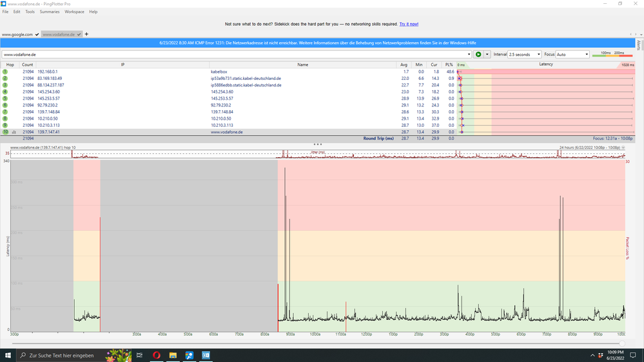Click the Try it now! Sidekick link
The height and width of the screenshot is (362, 644).
point(409,24)
